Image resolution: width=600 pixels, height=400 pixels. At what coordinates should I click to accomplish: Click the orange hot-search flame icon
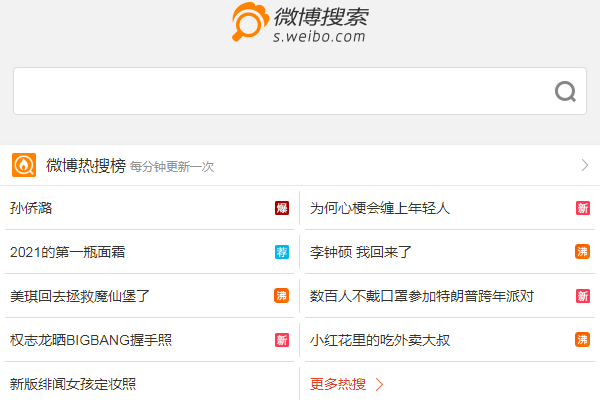24,165
